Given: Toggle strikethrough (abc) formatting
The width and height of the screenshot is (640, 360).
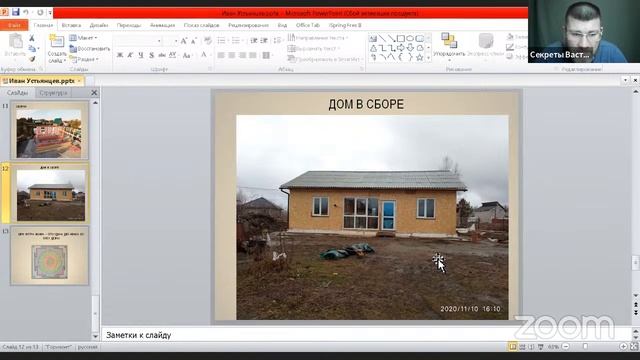Looking at the screenshot, I should pos(162,55).
